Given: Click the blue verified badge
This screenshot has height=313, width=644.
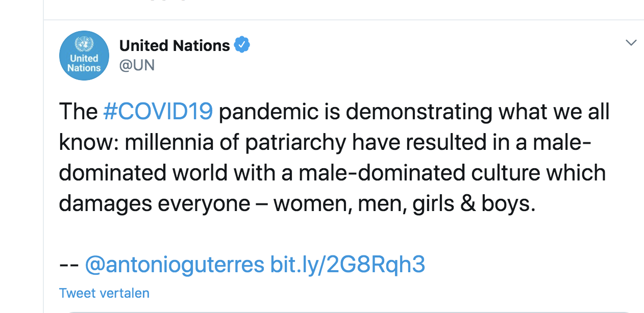Looking at the screenshot, I should [x=242, y=45].
